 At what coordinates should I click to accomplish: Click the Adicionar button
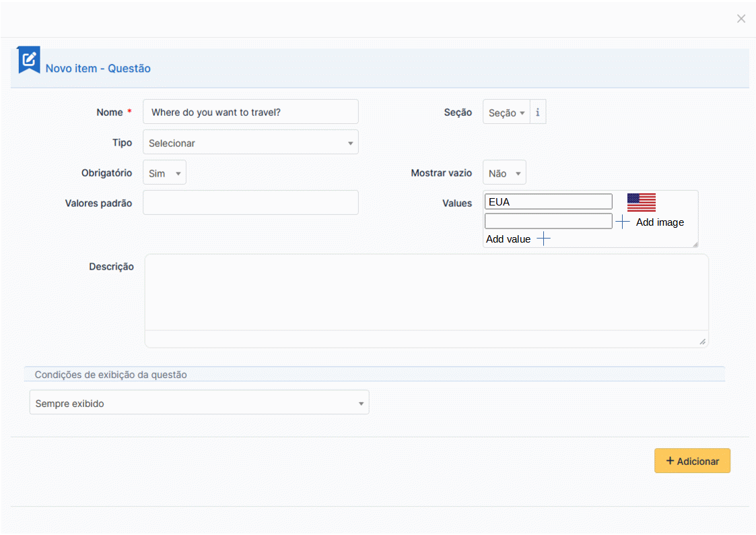(692, 460)
